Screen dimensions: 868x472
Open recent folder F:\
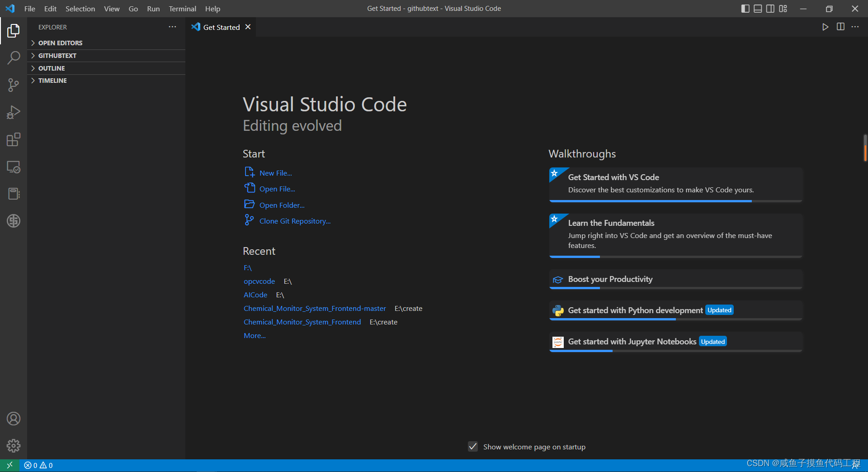248,268
